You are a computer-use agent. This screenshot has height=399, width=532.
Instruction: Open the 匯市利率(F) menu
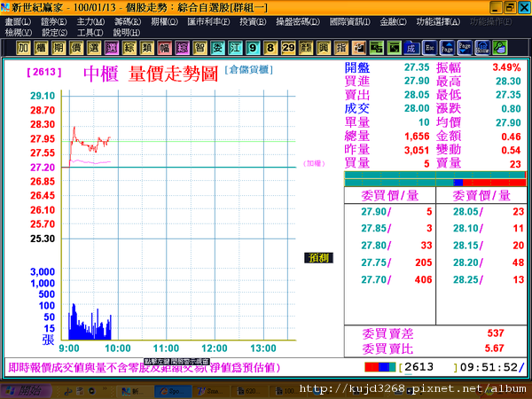[x=208, y=21]
